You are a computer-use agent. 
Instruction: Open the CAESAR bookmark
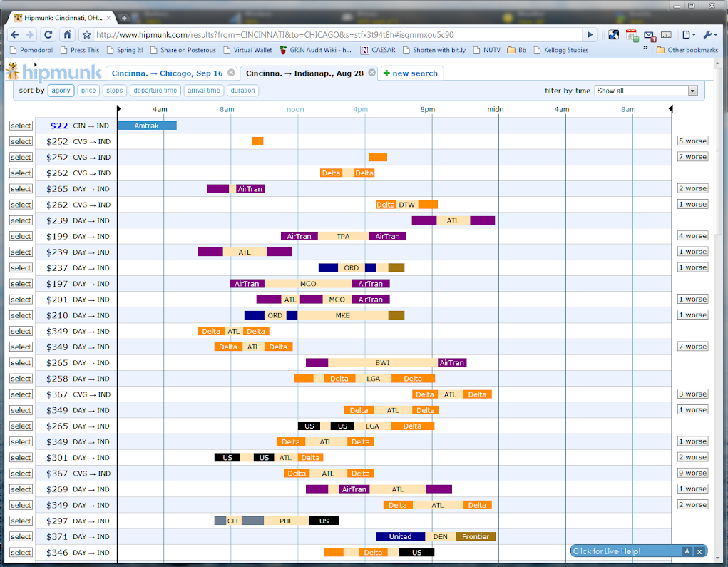(378, 50)
